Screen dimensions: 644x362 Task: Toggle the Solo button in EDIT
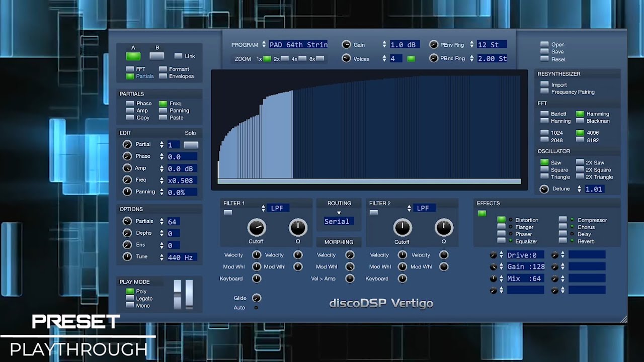tap(191, 145)
